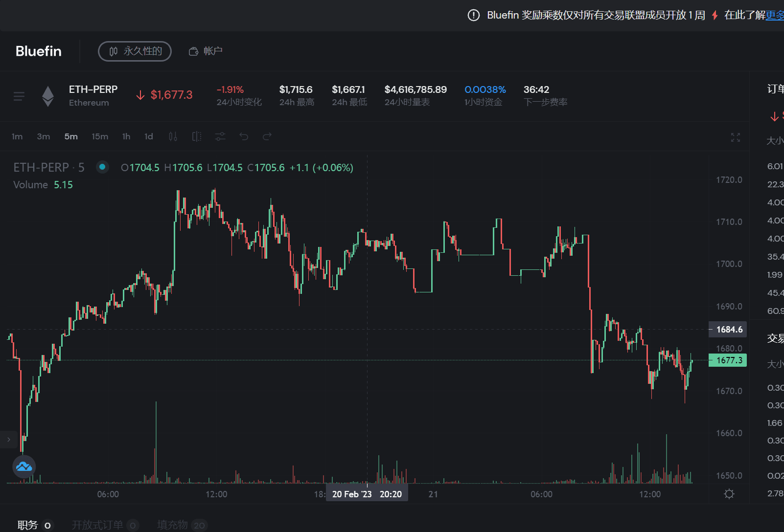Expand the ETH-PERP market selector
The width and height of the screenshot is (784, 532).
(93, 96)
